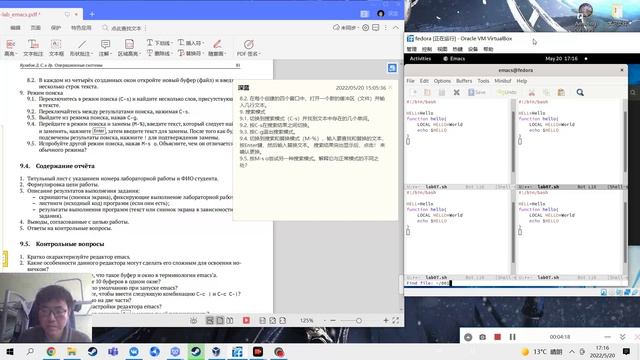The width and height of the screenshot is (640, 360).
Task: Open the 特色应用 tab in PDF reader
Action: point(81,28)
